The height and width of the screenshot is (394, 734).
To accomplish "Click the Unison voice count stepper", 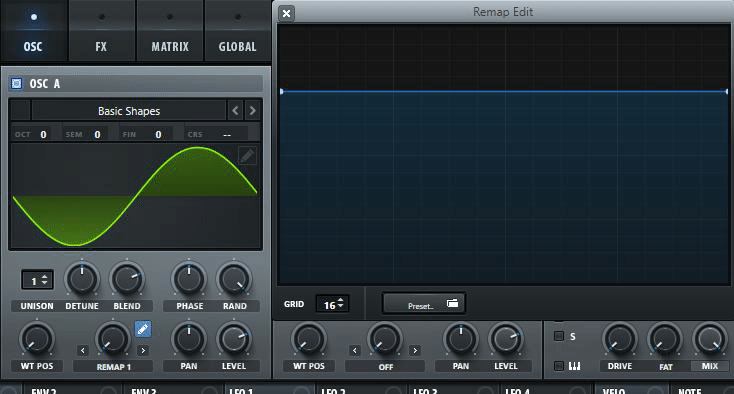I will [37, 280].
